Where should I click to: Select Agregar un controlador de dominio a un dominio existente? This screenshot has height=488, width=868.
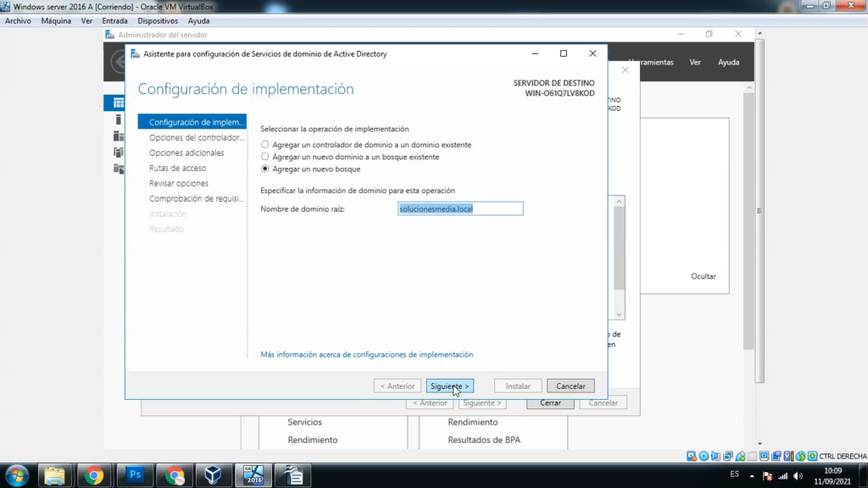264,145
